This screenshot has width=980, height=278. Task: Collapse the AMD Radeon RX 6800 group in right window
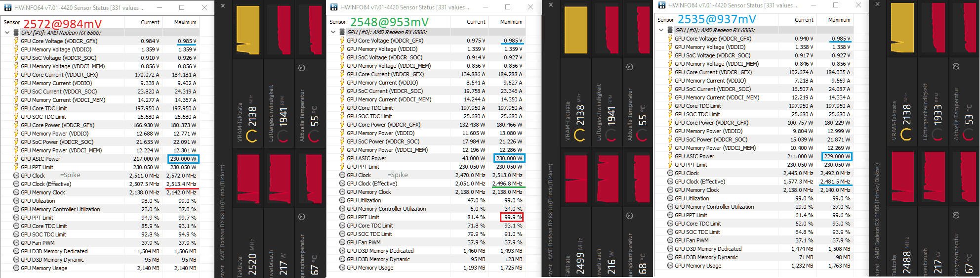pos(661,30)
